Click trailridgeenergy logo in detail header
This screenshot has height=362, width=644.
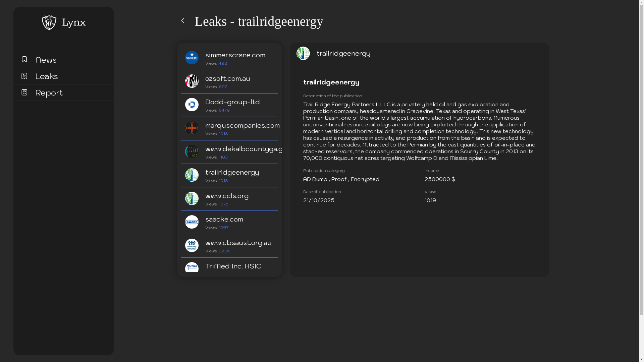303,53
